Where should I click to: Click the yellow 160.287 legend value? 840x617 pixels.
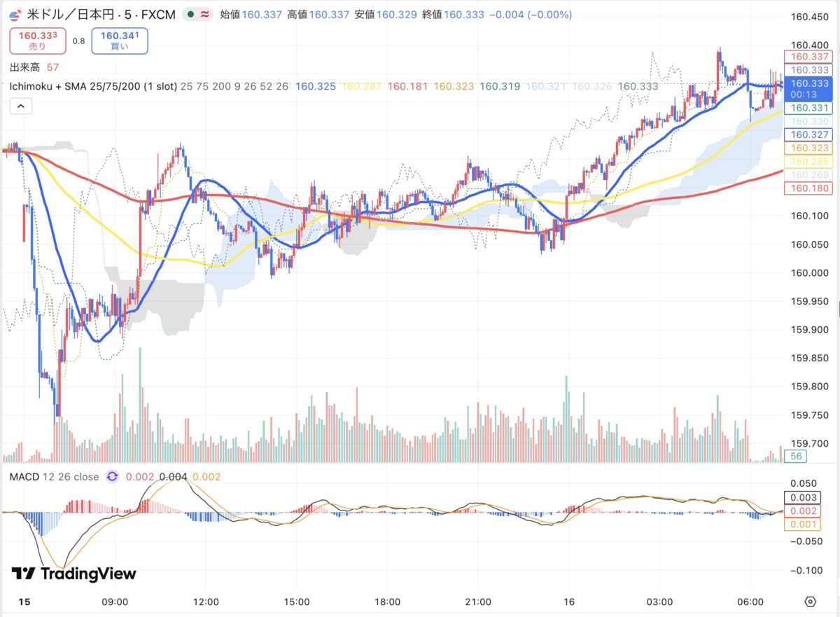[362, 86]
